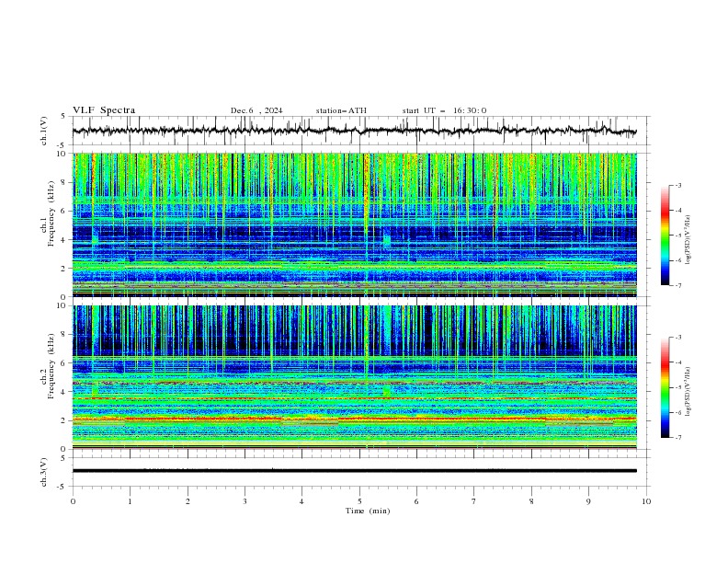
Task: Click the -5 tick on ch.2 colorbar
Action: pos(677,387)
